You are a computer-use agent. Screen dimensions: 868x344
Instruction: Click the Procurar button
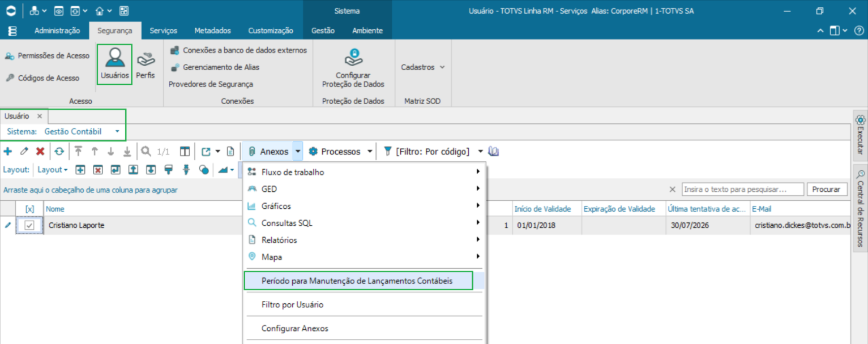(x=826, y=190)
